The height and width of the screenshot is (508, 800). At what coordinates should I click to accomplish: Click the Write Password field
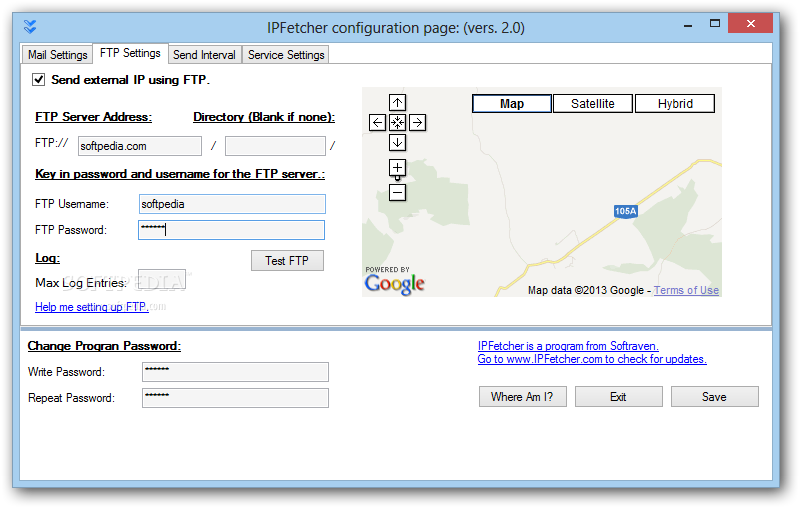tap(235, 372)
